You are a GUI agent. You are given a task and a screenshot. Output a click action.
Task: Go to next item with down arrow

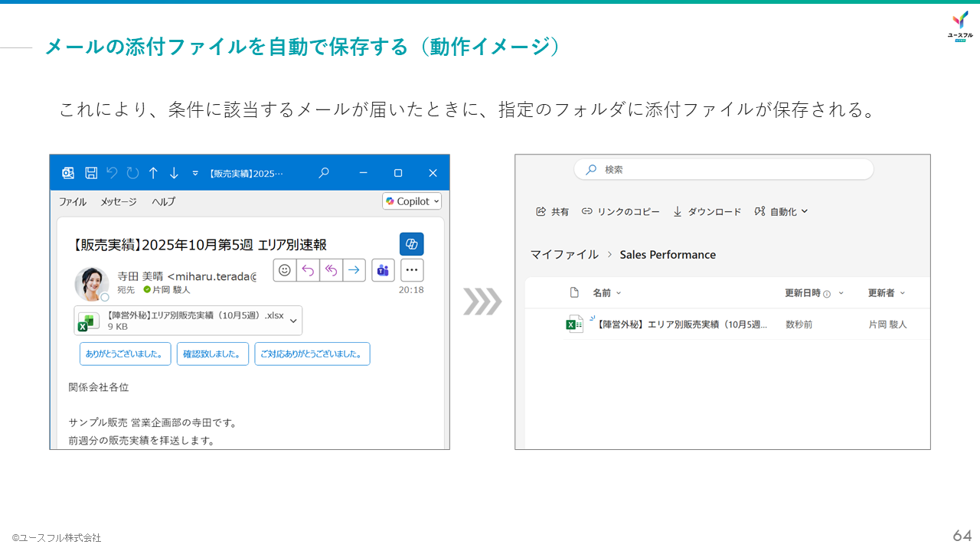tap(174, 173)
